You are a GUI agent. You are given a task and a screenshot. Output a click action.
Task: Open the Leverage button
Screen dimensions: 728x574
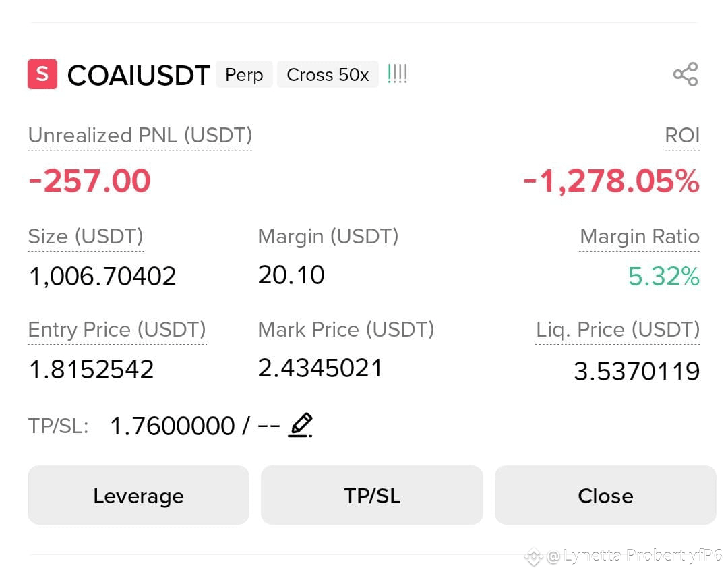(x=138, y=496)
